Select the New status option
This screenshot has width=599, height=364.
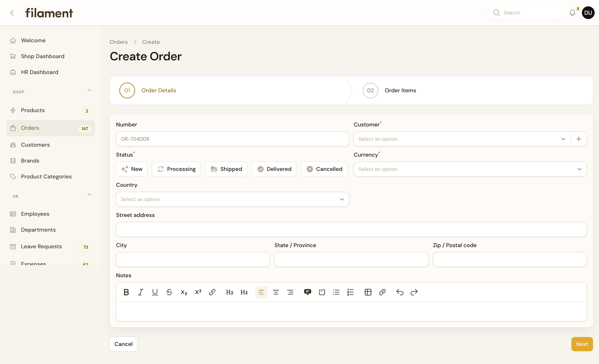132,169
